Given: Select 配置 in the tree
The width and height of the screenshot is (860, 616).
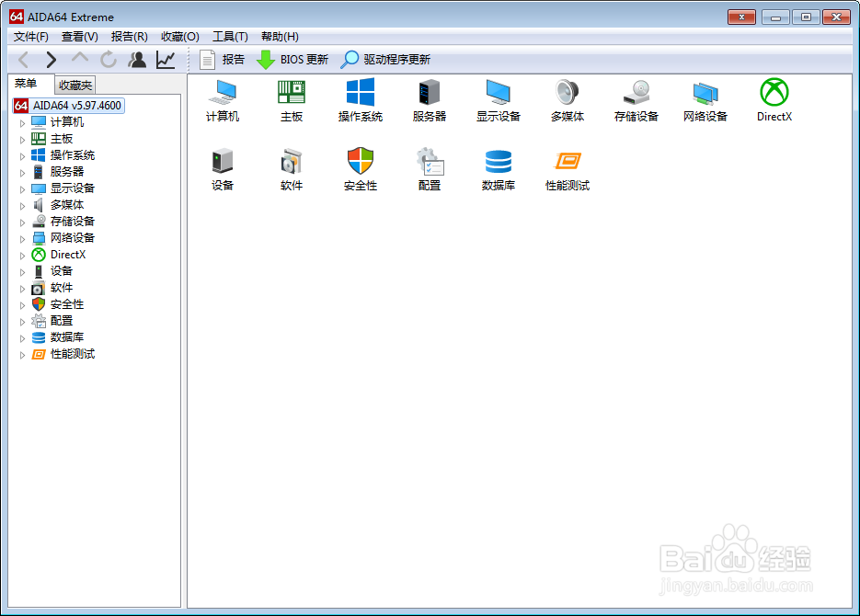Looking at the screenshot, I should (62, 321).
